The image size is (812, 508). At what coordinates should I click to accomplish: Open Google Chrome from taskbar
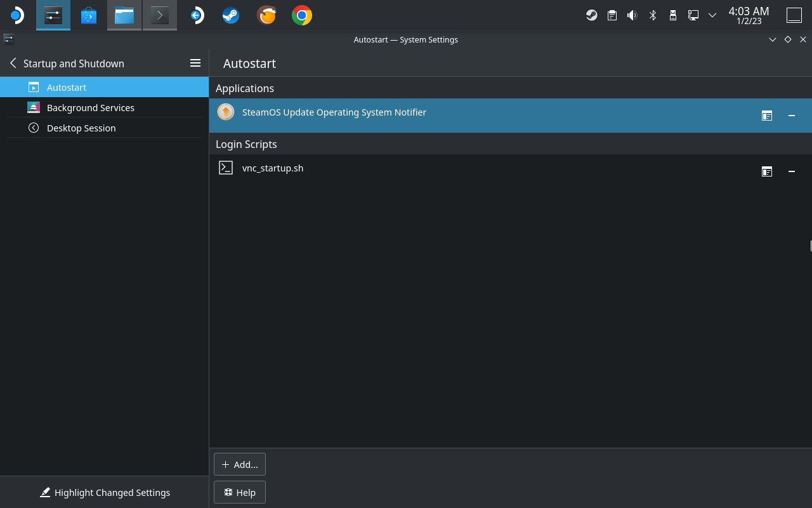coord(302,15)
